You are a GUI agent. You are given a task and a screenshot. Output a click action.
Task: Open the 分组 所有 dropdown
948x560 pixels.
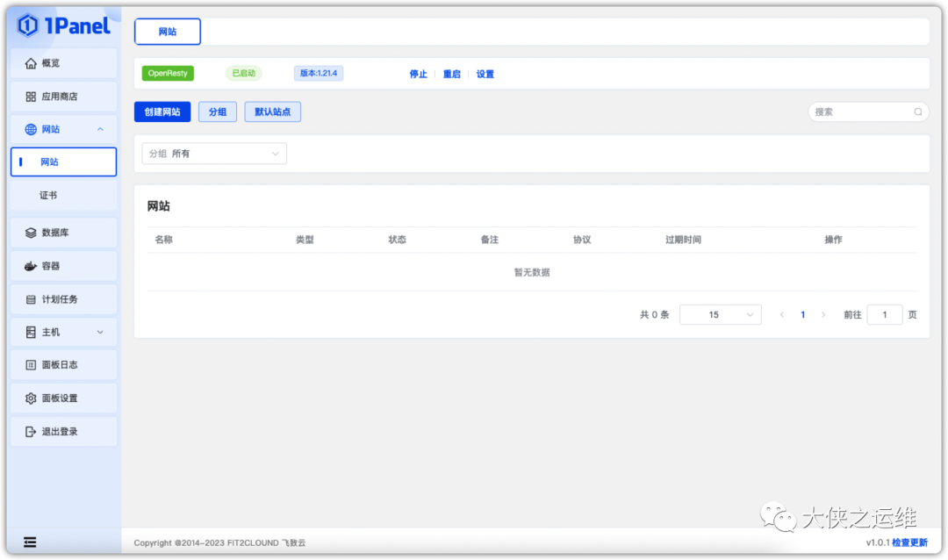coord(214,154)
